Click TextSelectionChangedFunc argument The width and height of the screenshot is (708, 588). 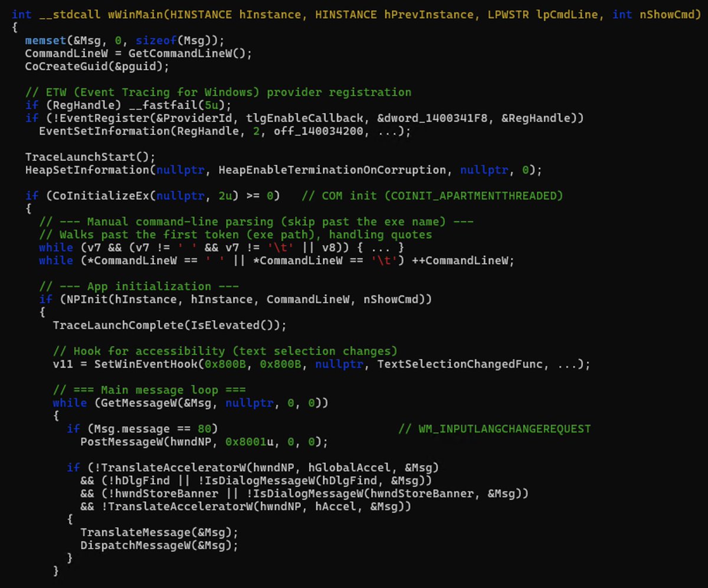(460, 364)
